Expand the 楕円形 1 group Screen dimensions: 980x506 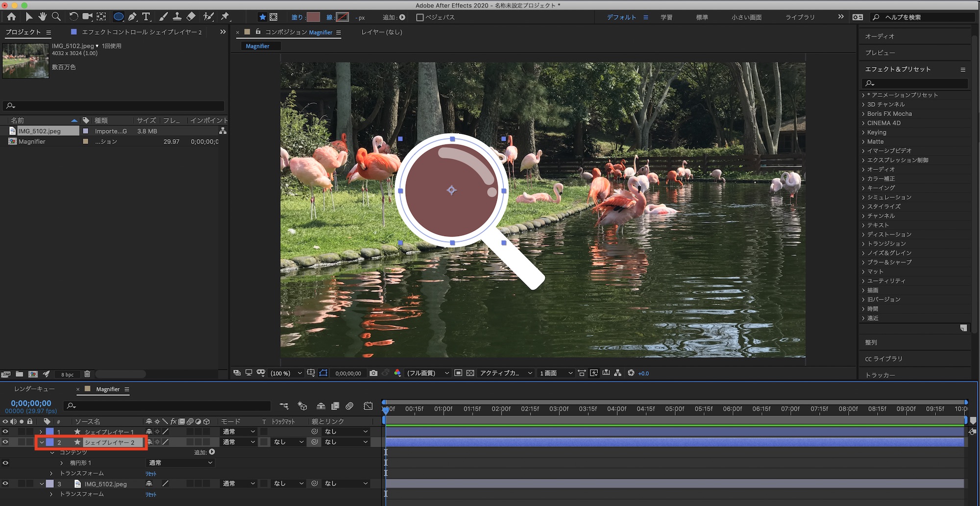tap(62, 463)
